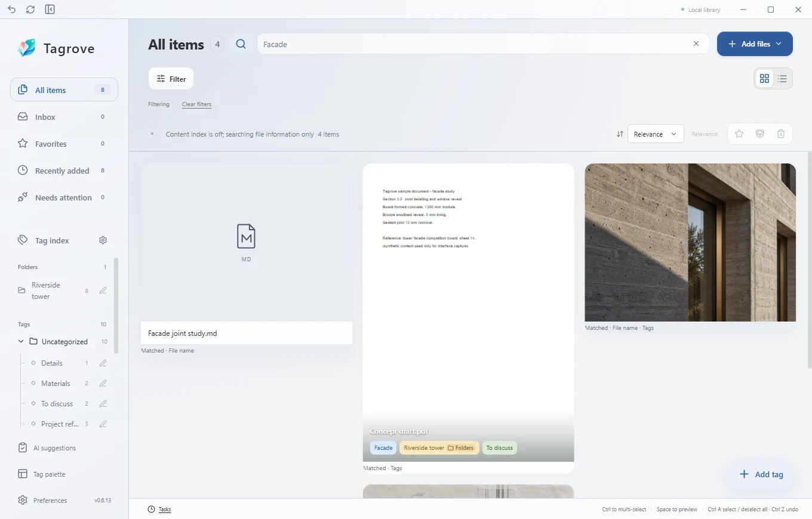Open Needs attention section

coord(64,197)
